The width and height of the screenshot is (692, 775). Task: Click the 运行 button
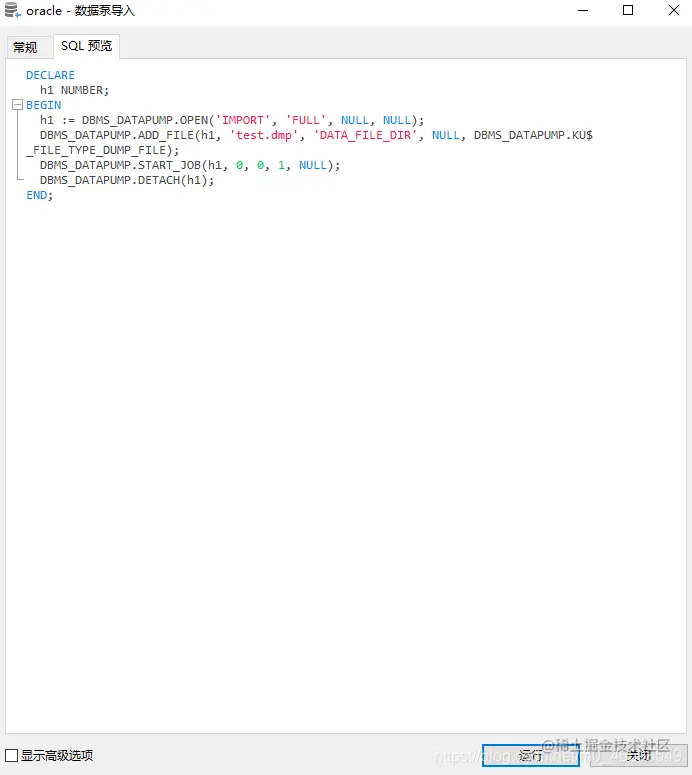530,755
